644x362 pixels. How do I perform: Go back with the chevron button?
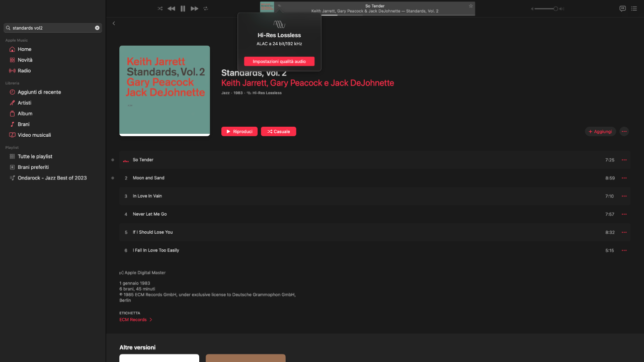[114, 23]
